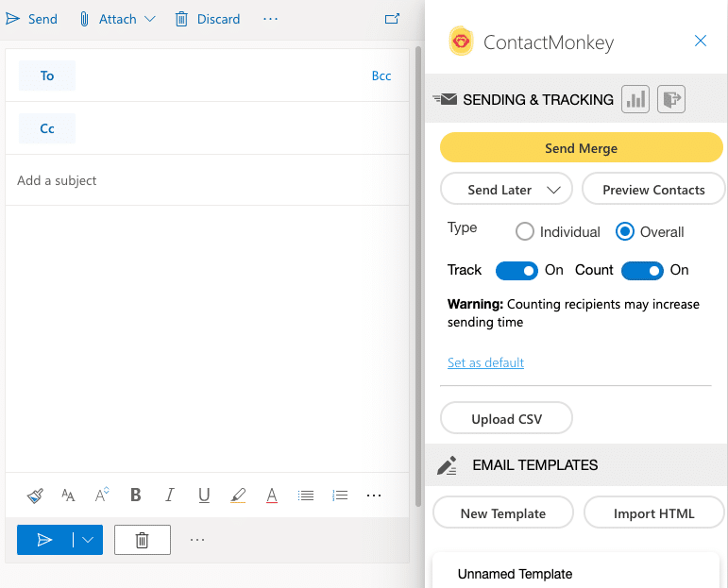
Task: Click the compose pane vertical scrollbar
Action: pyautogui.click(x=418, y=277)
